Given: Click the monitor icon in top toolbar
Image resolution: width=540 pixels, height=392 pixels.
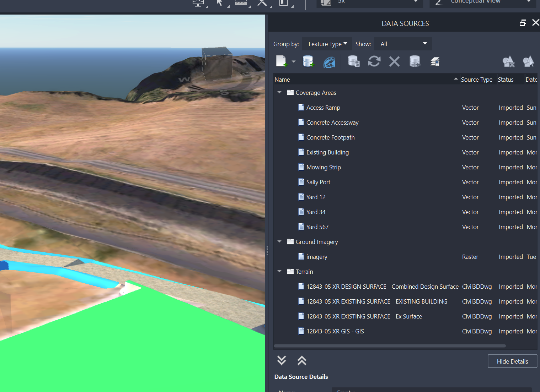Looking at the screenshot, I should [198, 3].
